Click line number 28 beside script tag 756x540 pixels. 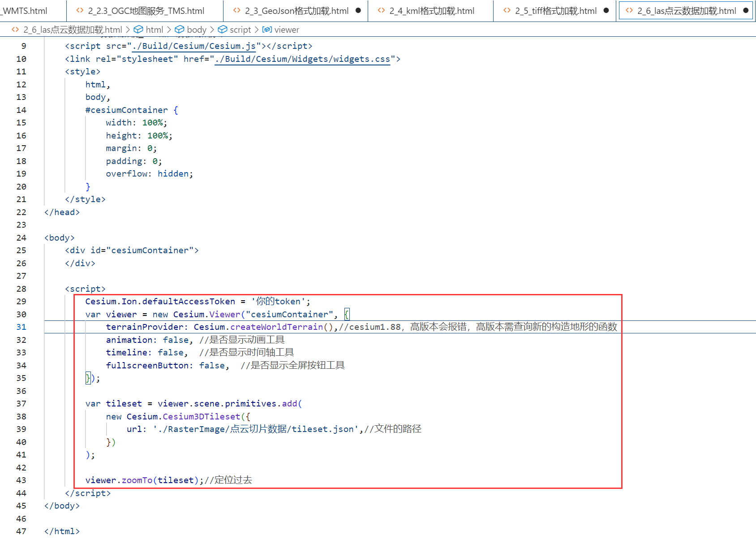click(21, 289)
